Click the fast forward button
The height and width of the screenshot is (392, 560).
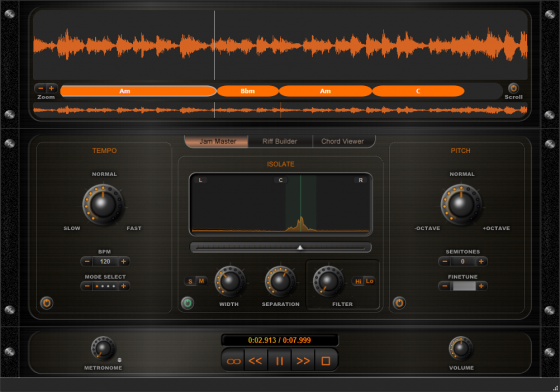point(303,361)
